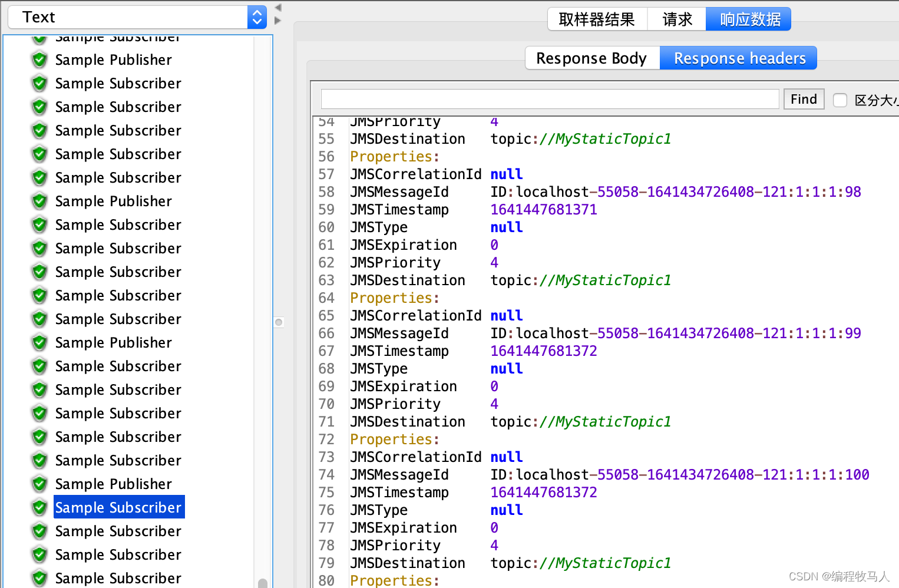
Task: Open the Text renderer dropdown
Action: [137, 17]
